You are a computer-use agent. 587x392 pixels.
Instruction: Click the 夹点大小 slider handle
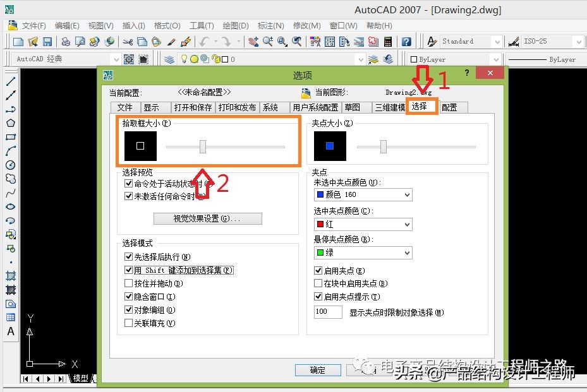[x=384, y=146]
